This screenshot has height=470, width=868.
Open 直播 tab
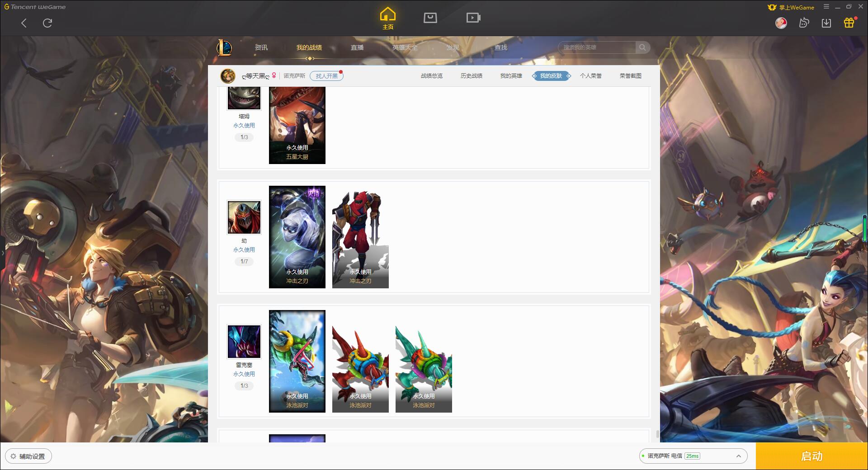(357, 47)
